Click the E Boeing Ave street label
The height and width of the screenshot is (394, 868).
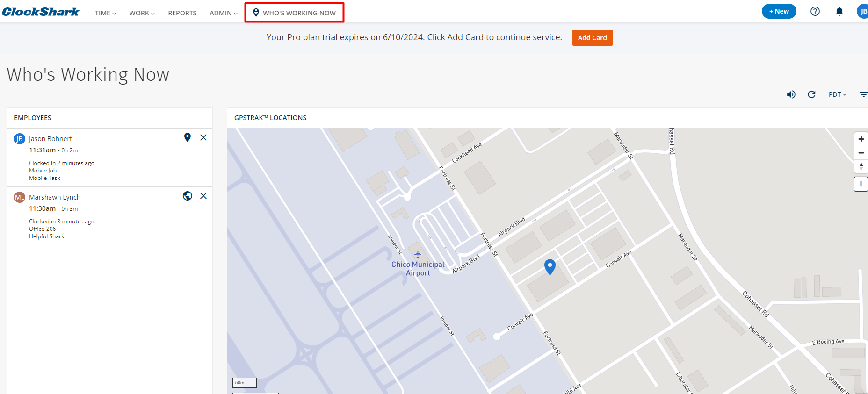[x=828, y=342]
